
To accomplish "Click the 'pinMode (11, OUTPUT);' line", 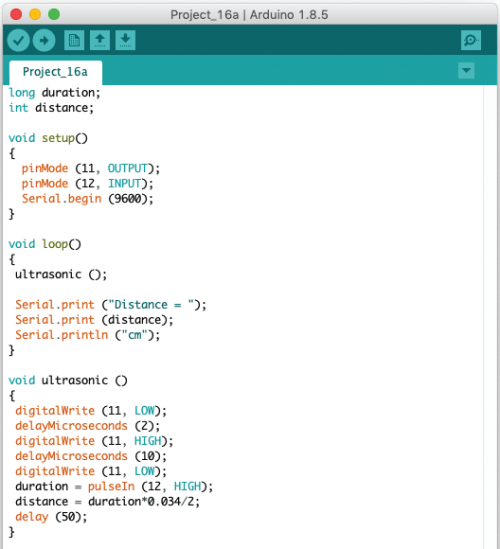I will [91, 168].
